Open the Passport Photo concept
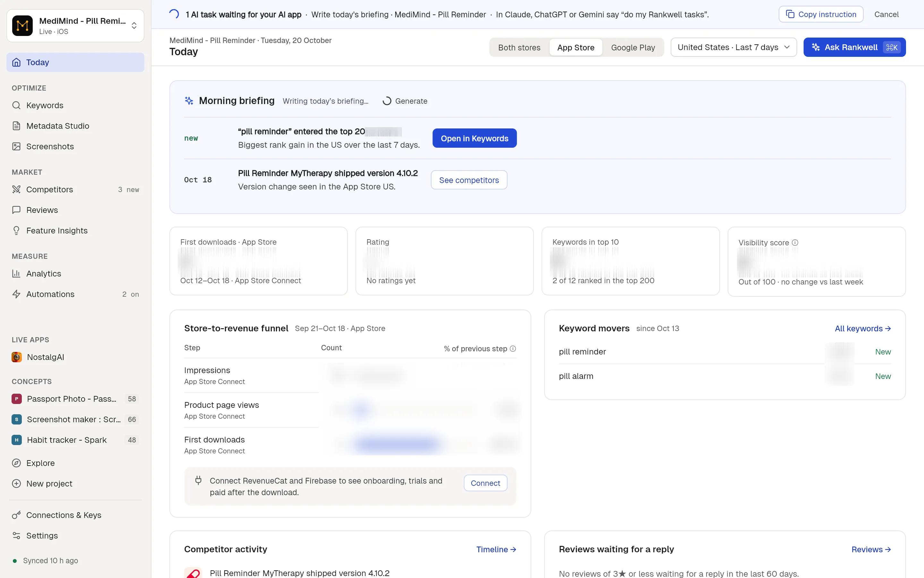Viewport: 924px width, 578px height. pos(75,399)
